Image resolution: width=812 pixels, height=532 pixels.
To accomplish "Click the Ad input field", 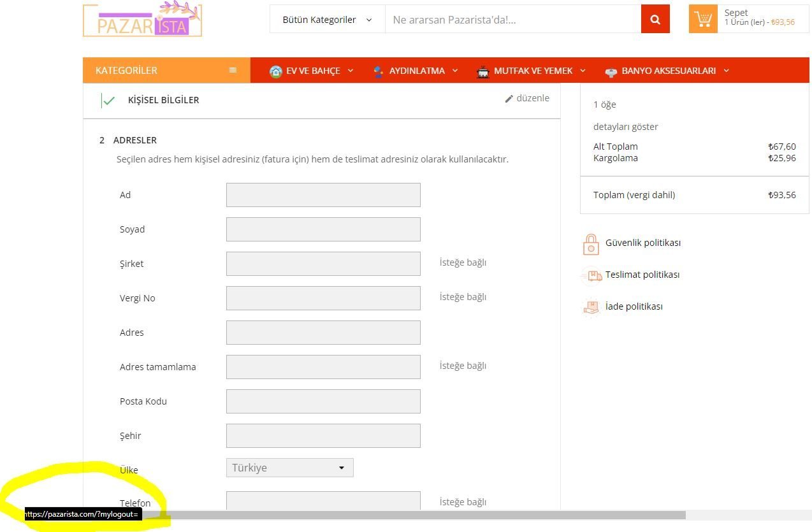I will (x=323, y=195).
